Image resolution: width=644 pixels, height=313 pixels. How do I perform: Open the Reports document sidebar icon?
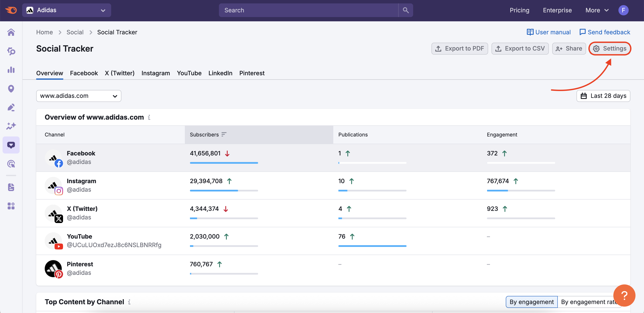point(11,187)
